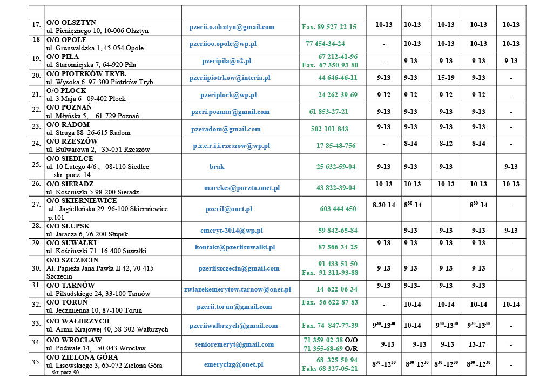The image size is (553, 392).
Task: Click email pzeradom@gmail.com
Action: coord(226,130)
